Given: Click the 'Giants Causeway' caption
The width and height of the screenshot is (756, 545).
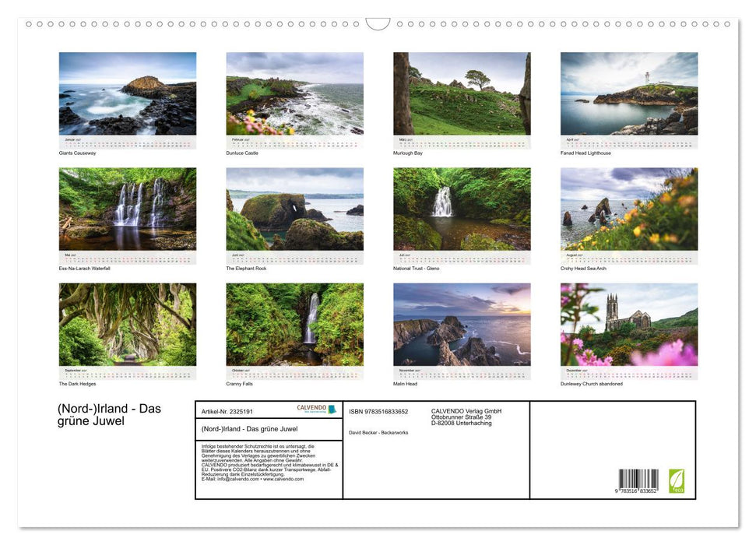Looking at the screenshot, I should click(x=77, y=153).
